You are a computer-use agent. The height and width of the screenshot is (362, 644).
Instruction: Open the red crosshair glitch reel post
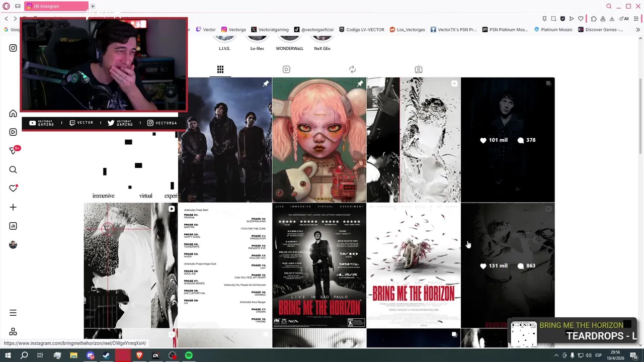(x=131, y=265)
